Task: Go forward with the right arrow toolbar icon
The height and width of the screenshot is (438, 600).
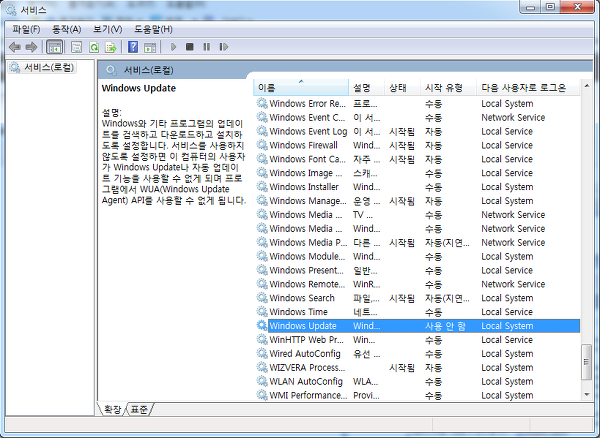Action: (x=31, y=47)
